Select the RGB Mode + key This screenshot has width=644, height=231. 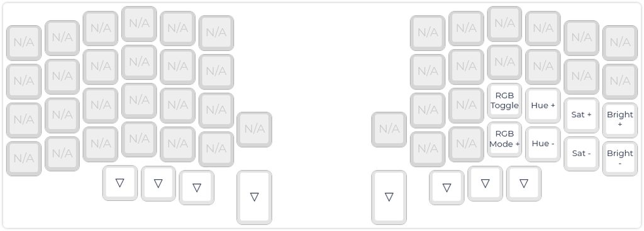click(504, 139)
